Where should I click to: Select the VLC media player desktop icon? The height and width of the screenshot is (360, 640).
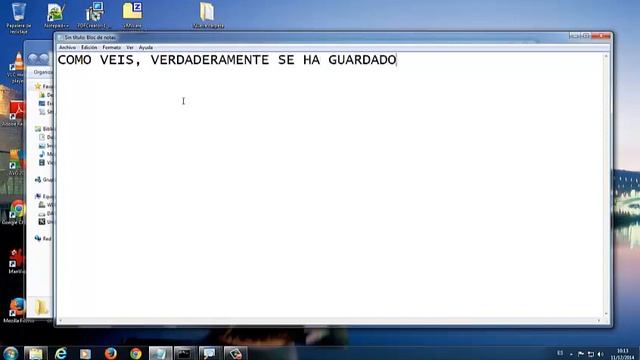tap(17, 67)
